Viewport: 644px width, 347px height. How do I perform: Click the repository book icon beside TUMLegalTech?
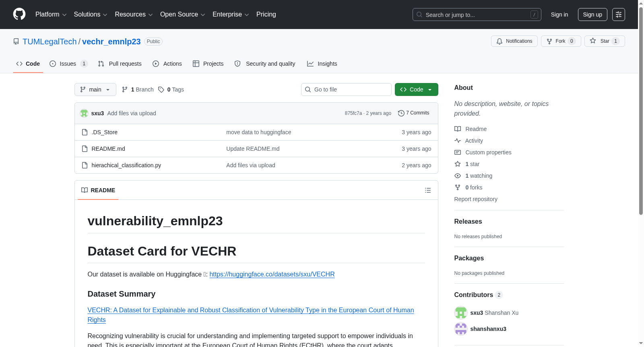16,42
